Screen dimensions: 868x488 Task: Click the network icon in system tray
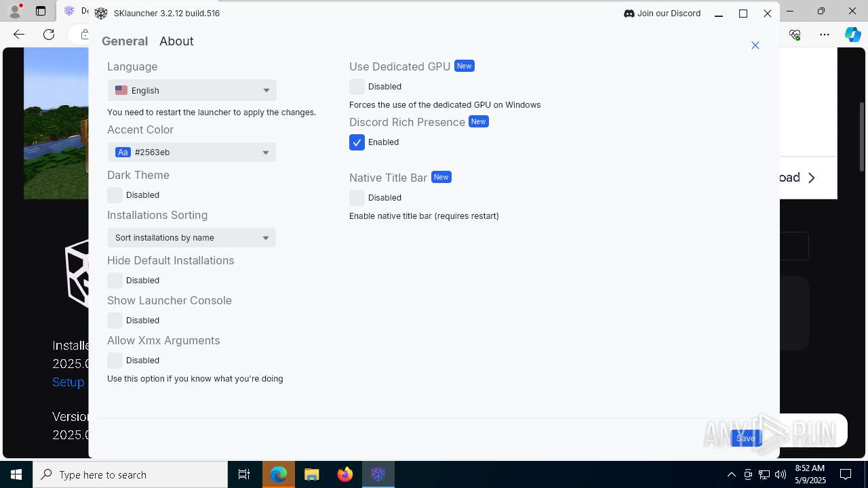pos(764,474)
